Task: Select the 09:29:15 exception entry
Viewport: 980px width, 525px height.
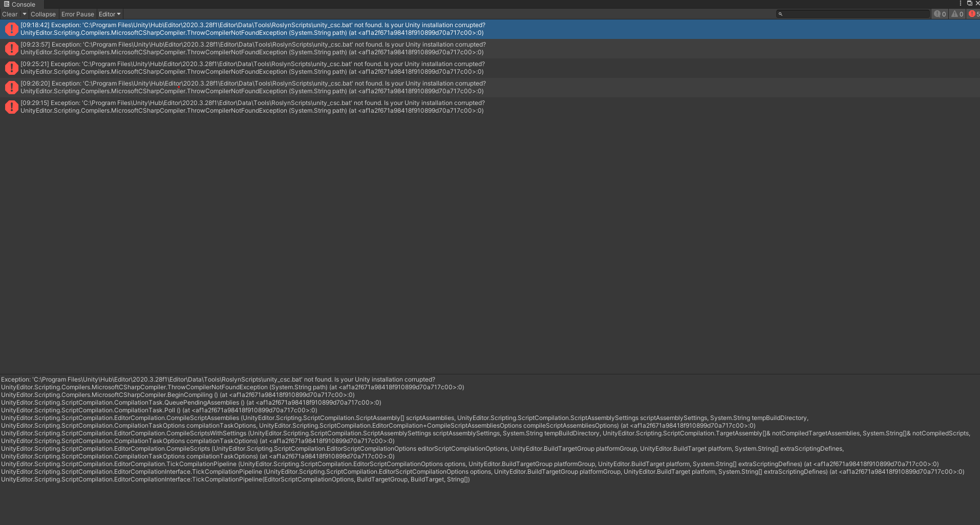Action: (x=490, y=107)
